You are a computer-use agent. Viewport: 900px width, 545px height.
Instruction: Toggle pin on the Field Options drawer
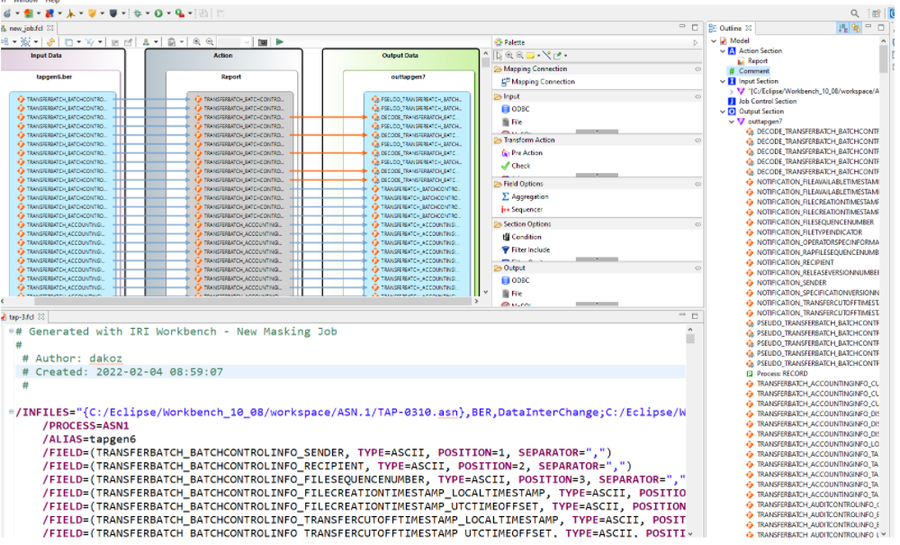pyautogui.click(x=697, y=184)
